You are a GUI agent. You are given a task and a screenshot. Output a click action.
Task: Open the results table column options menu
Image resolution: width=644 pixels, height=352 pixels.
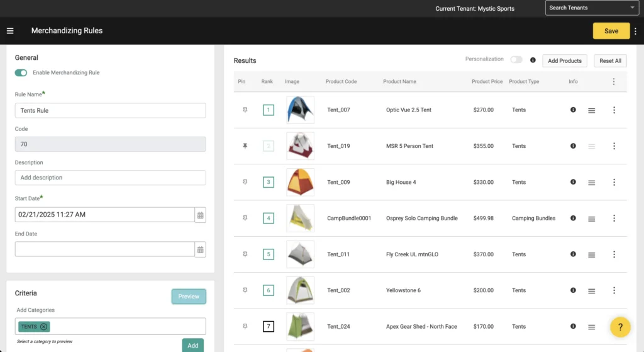(614, 81)
